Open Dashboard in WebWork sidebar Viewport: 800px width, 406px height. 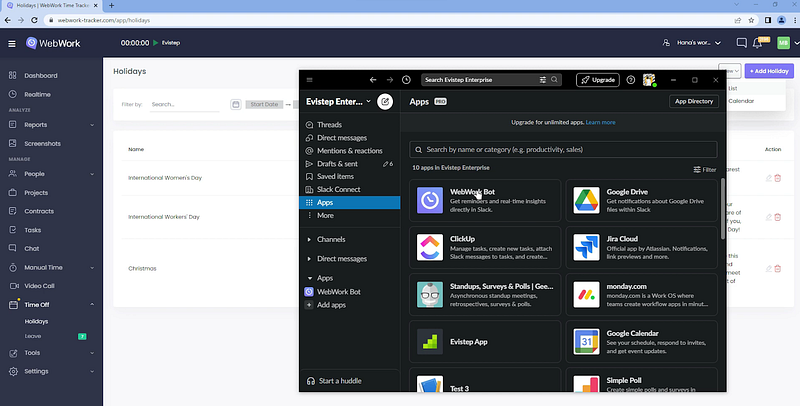(41, 75)
